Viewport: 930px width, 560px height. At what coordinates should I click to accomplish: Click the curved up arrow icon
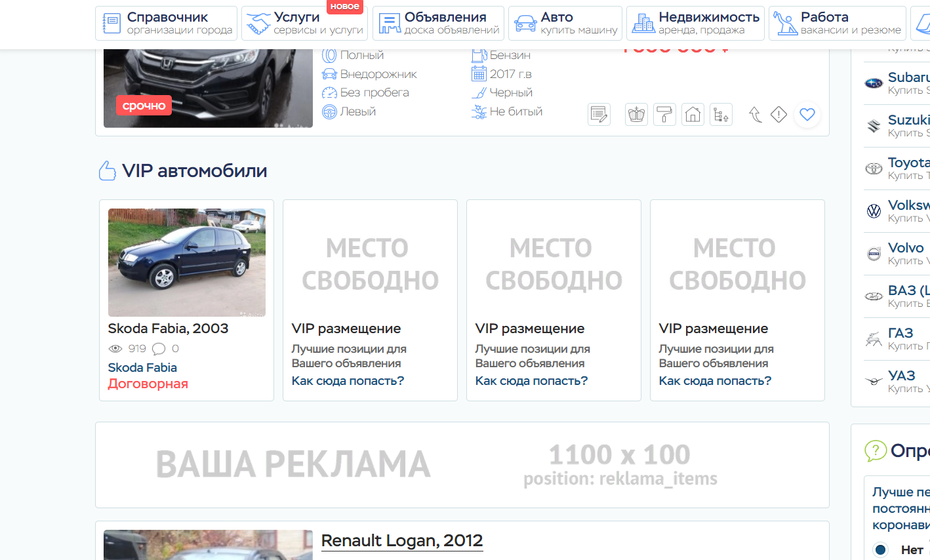click(x=756, y=115)
